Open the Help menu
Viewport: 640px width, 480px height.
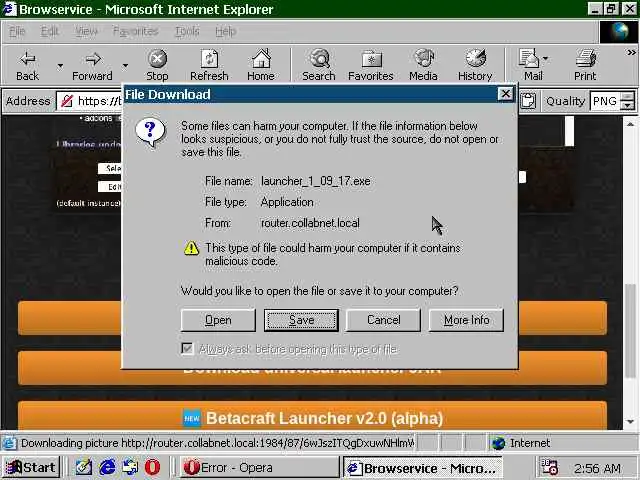(x=225, y=31)
